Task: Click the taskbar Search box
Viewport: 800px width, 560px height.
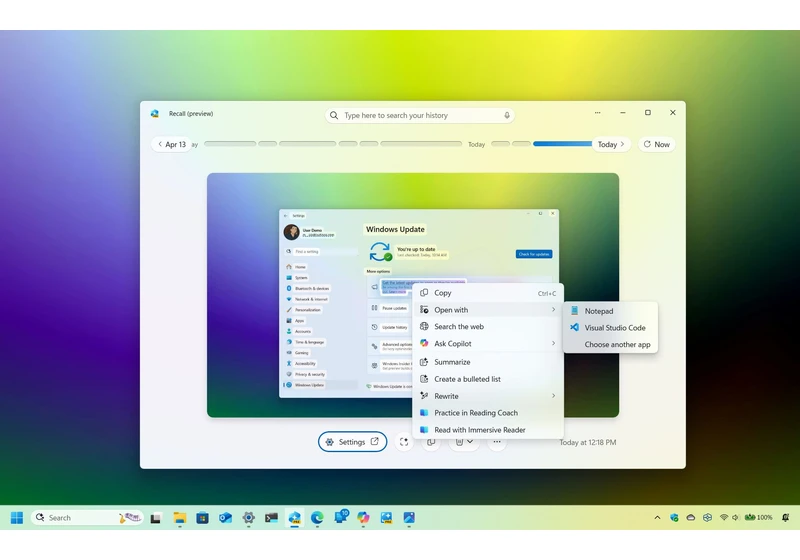Action: (87, 518)
